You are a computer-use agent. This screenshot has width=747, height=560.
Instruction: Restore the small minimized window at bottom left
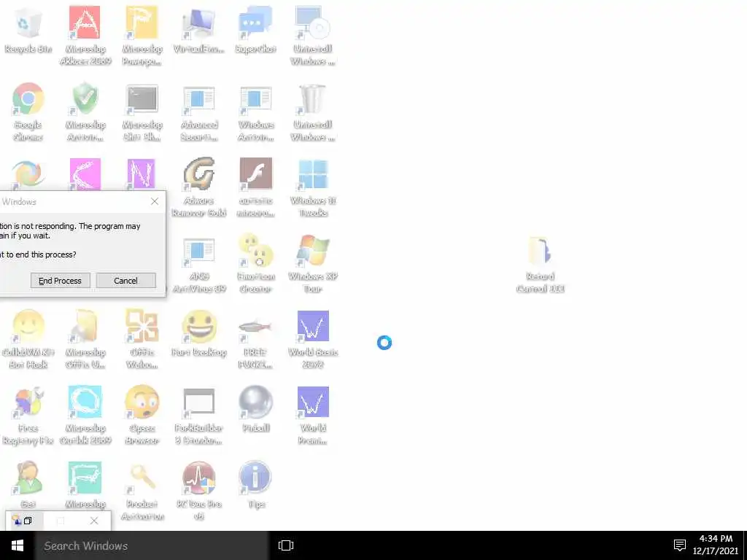coord(28,521)
